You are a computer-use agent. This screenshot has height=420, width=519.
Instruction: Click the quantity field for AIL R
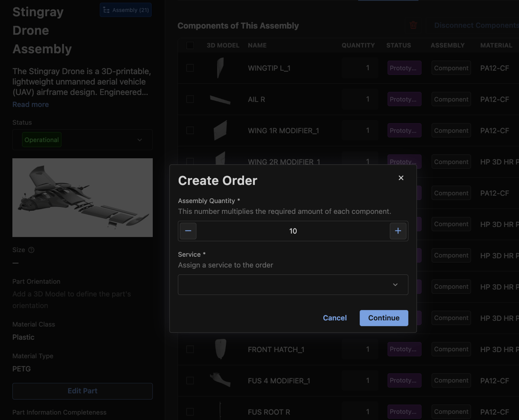tap(360, 99)
